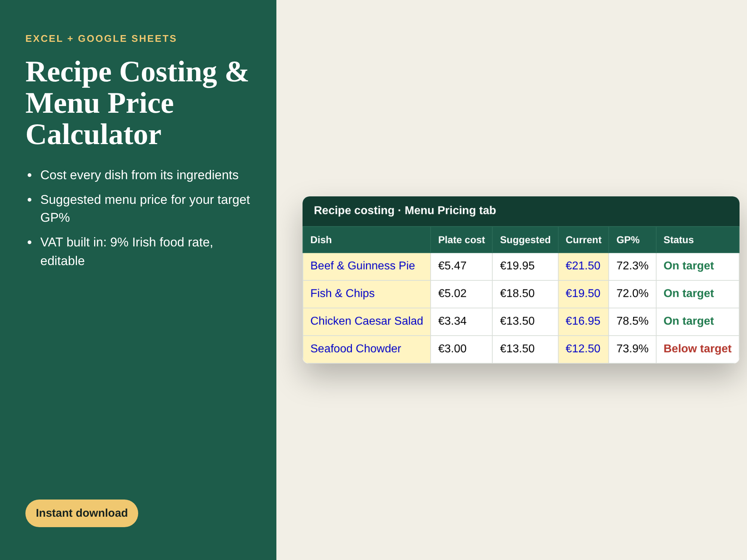Click the Instant download button

(x=81, y=513)
